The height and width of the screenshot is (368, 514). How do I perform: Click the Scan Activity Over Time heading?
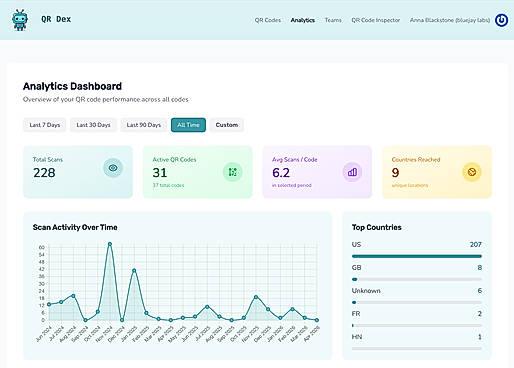coord(75,227)
